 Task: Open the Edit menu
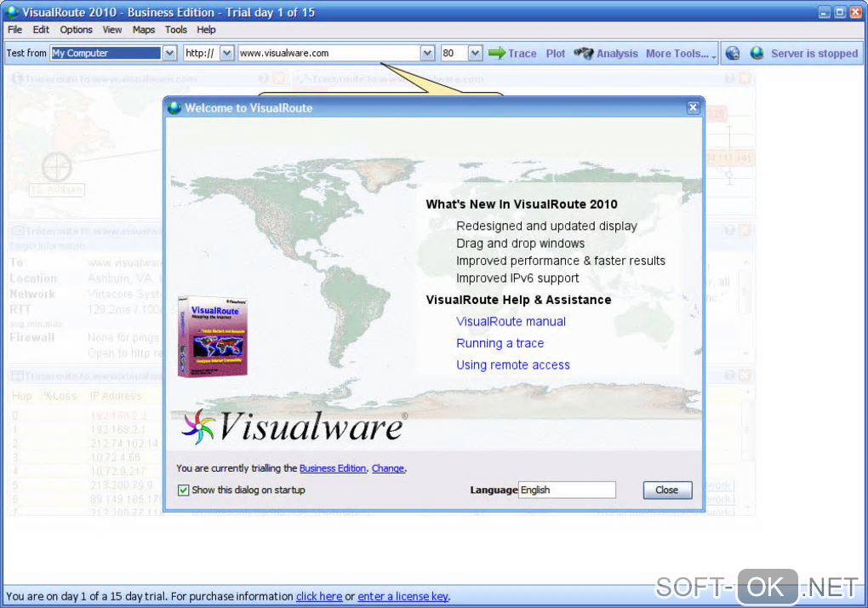(41, 30)
